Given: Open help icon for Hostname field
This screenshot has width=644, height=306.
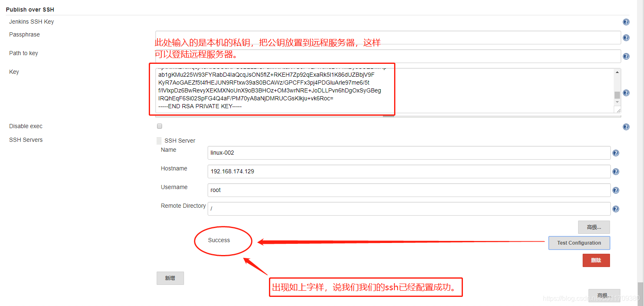Looking at the screenshot, I should (615, 172).
